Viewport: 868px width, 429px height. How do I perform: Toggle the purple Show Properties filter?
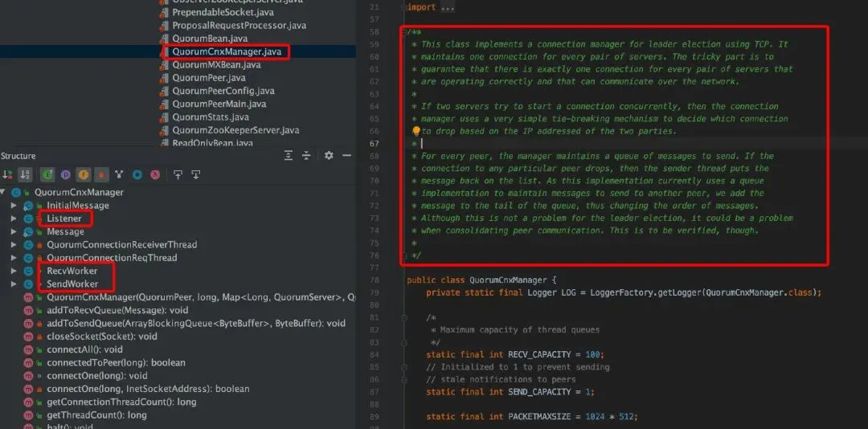[65, 174]
